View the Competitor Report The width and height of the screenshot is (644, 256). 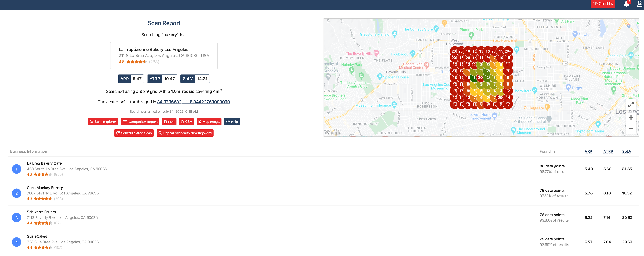[x=140, y=122]
